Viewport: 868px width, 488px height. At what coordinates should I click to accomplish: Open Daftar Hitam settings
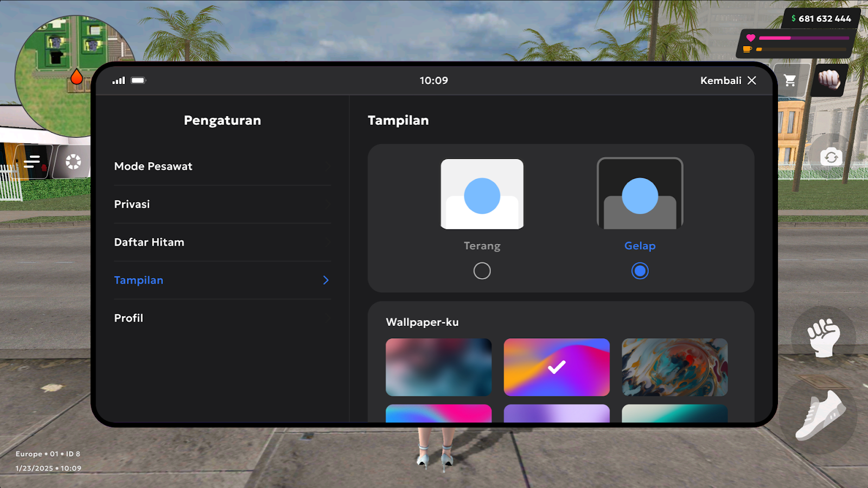(x=222, y=242)
